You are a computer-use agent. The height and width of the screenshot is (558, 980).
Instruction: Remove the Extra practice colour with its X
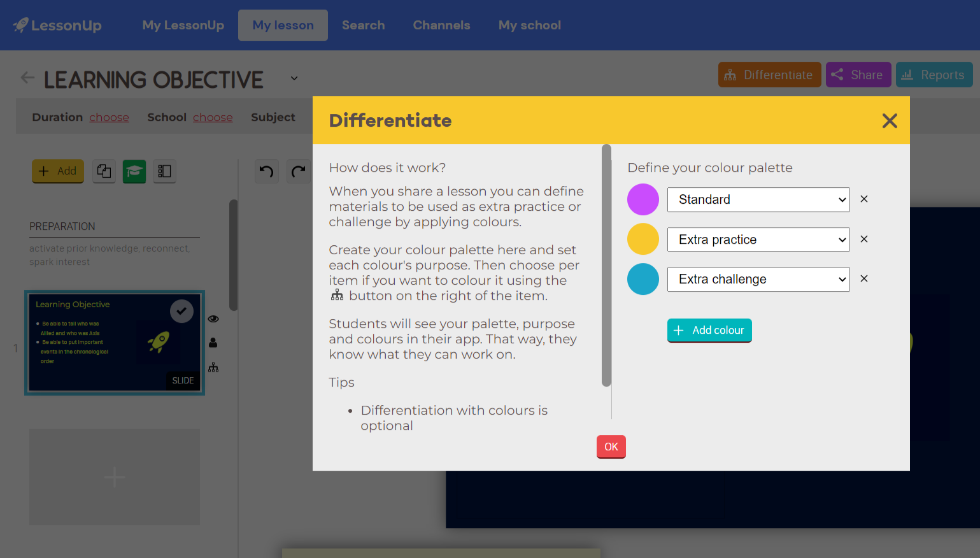coord(863,239)
